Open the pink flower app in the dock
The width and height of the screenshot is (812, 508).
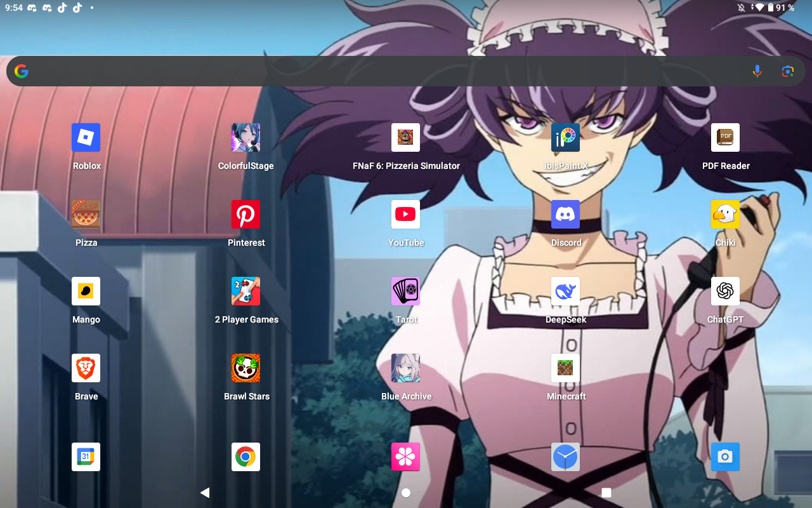[x=405, y=457]
